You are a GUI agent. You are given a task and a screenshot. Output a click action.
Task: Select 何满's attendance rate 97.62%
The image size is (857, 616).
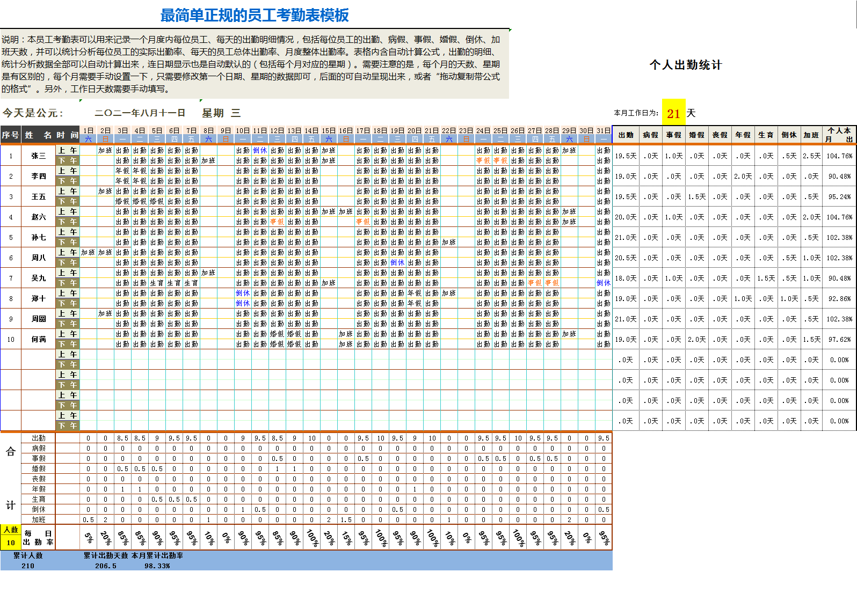click(839, 339)
